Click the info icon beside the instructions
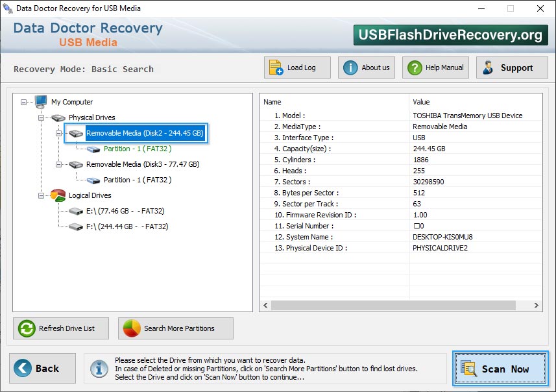Screen dimensions: 556x392 coord(99,369)
